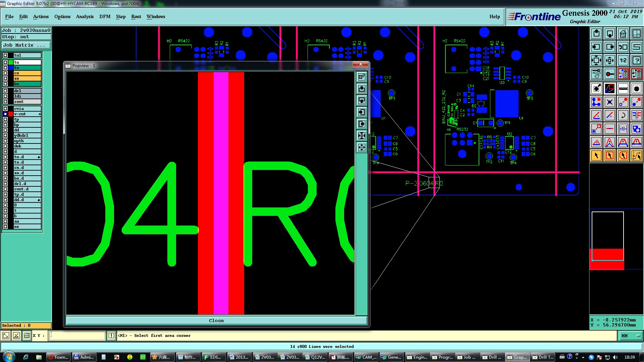Click the pan-left view icon
This screenshot has width=644, height=362.
point(596,47)
